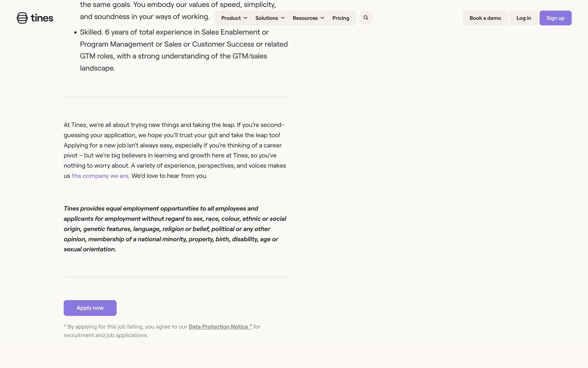Click the external-link arrow beside Data Protection Notice
Image resolution: width=588 pixels, height=368 pixels.
[251, 325]
